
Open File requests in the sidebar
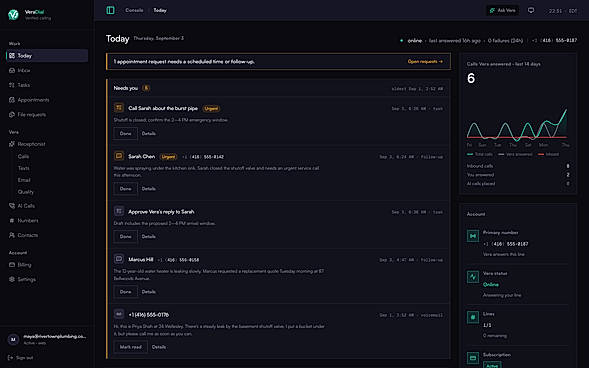click(47, 115)
